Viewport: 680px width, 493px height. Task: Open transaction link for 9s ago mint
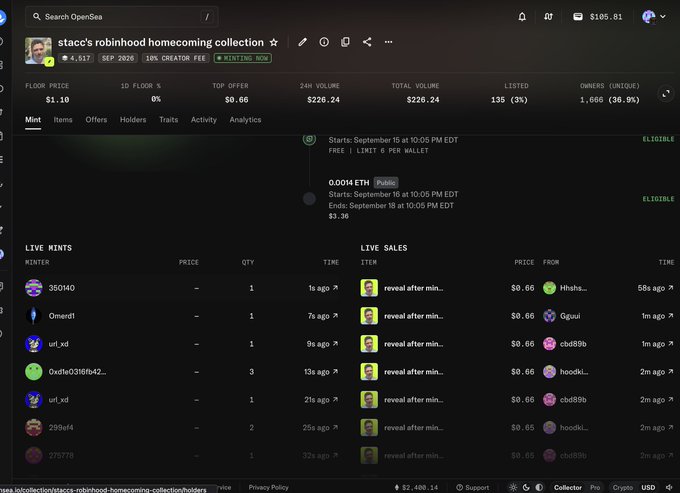335,344
